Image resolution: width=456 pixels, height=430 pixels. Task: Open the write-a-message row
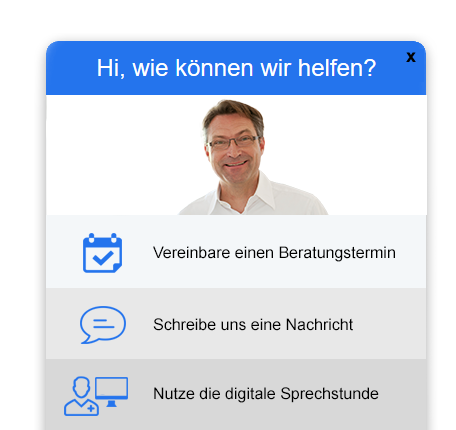pos(236,324)
